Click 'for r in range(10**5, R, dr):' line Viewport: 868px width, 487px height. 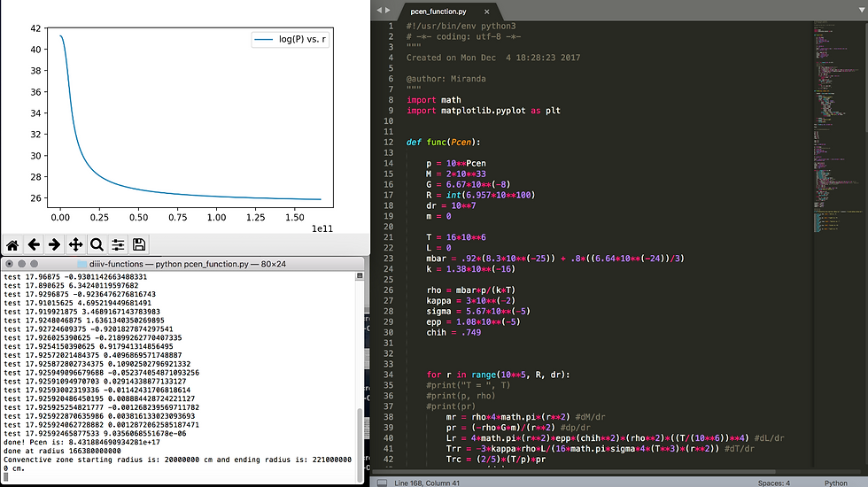pos(498,375)
